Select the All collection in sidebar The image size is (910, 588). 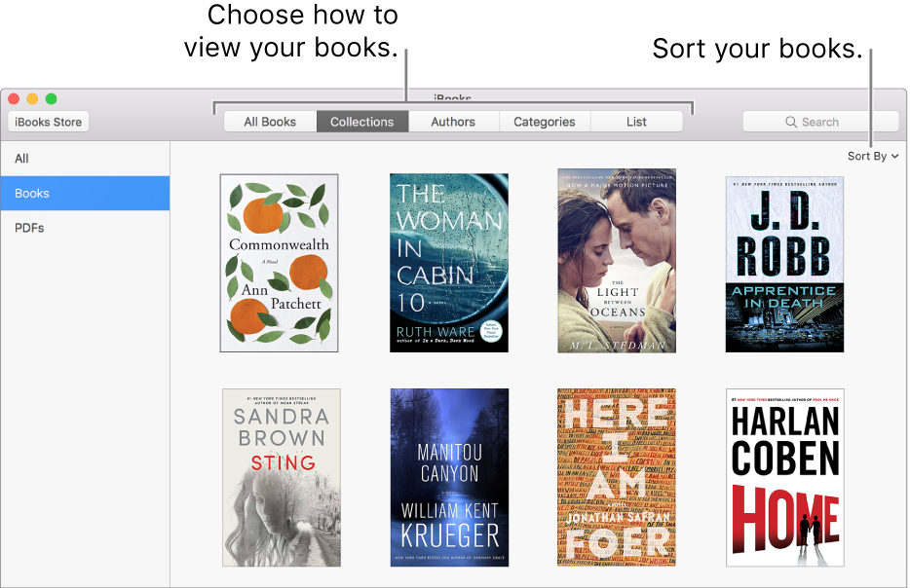[85, 159]
